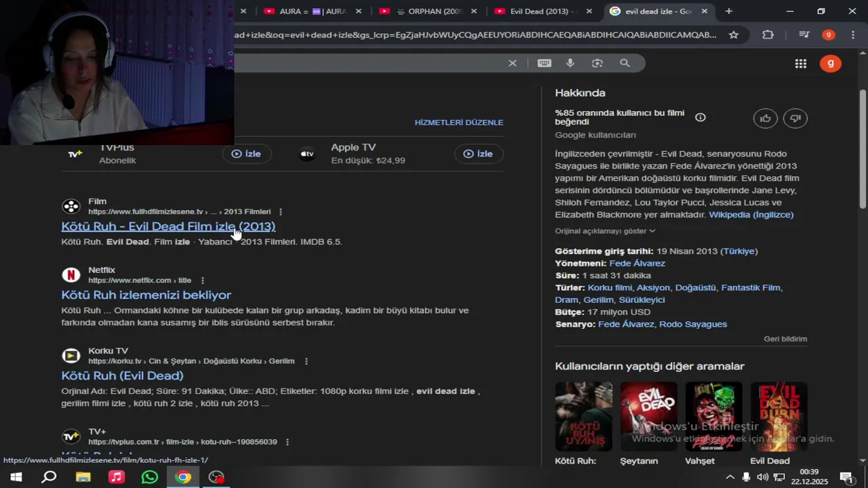Open WhatsApp from the taskbar
The height and width of the screenshot is (488, 868).
pyautogui.click(x=149, y=477)
